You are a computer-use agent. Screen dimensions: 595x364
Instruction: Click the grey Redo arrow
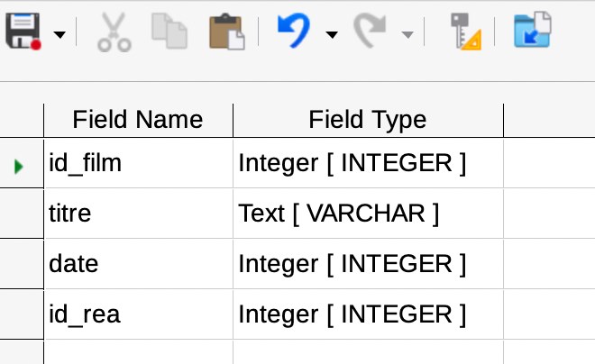[370, 32]
